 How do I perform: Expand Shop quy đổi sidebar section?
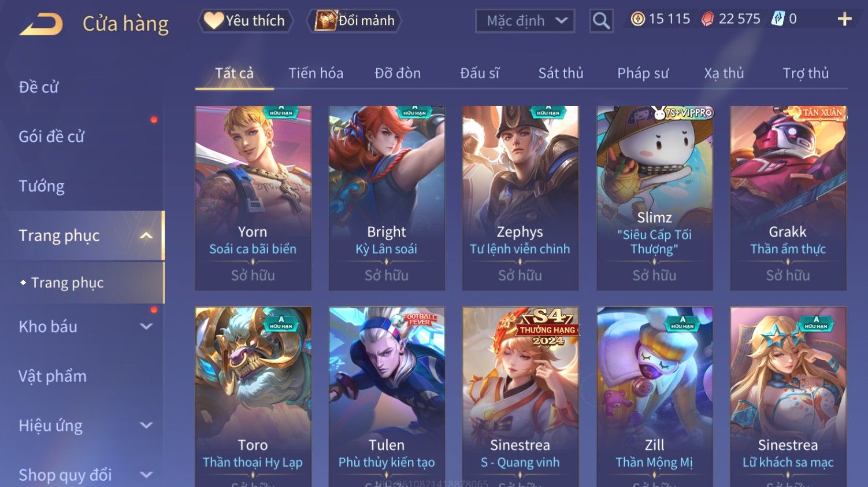146,475
